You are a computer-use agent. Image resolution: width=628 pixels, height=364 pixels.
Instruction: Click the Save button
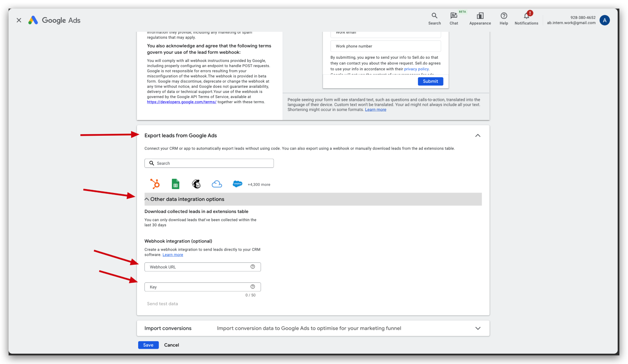pos(148,345)
